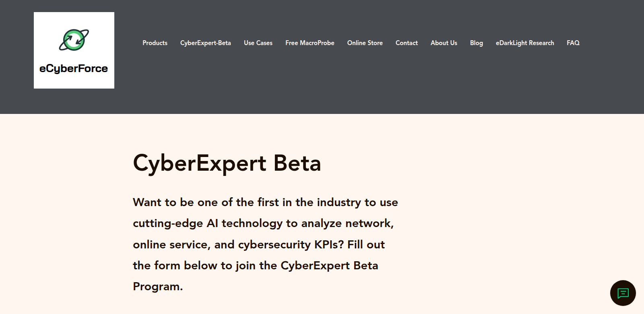The width and height of the screenshot is (644, 314).
Task: Click the words "cybersecurity KPIs?" in the paragraph
Action: pos(291,245)
